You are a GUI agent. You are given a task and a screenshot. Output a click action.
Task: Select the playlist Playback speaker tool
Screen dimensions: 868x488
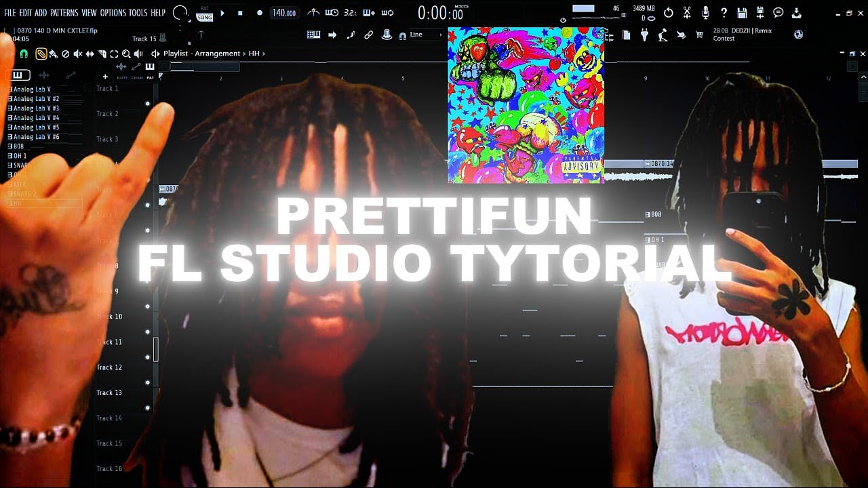pos(138,54)
